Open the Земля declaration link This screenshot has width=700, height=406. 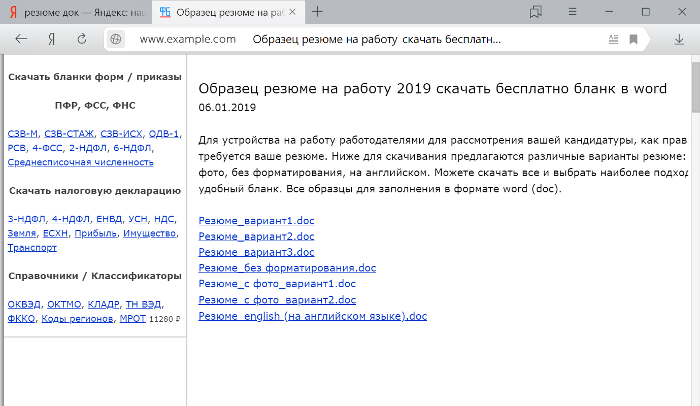point(21,234)
